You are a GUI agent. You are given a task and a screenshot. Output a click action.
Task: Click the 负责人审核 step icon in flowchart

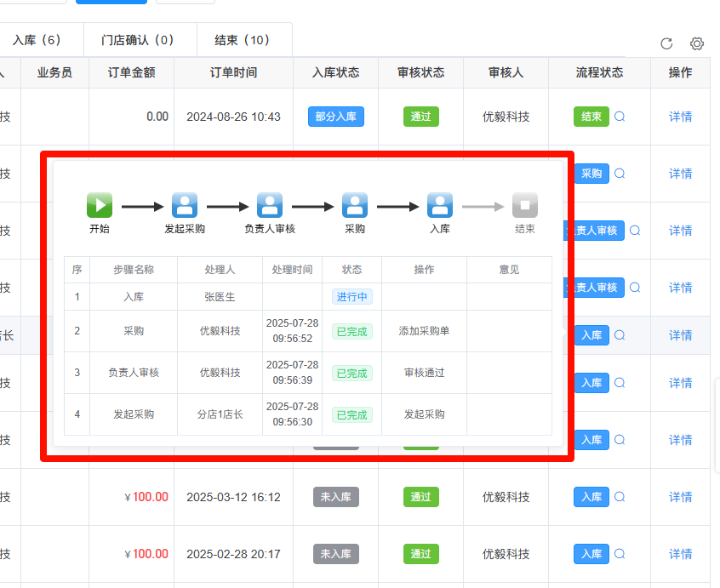pos(270,205)
